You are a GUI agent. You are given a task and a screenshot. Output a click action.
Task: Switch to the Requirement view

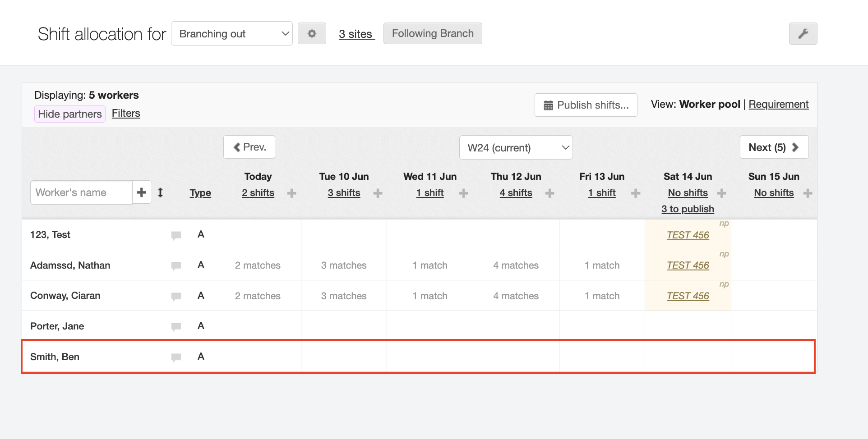778,104
